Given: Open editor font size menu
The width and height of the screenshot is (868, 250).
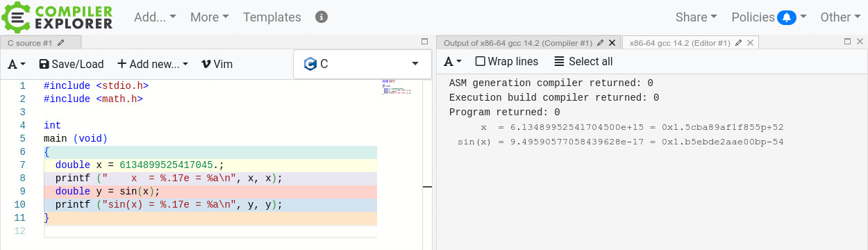Looking at the screenshot, I should (x=17, y=64).
